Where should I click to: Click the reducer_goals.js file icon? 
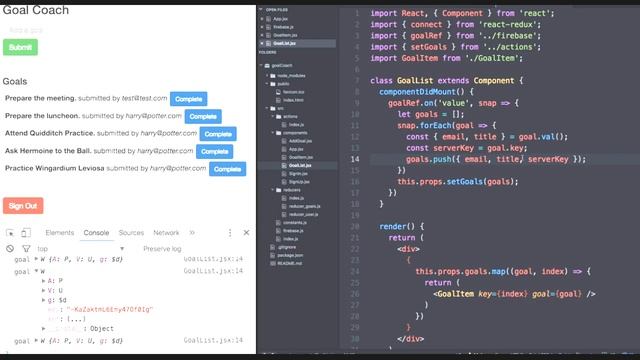pyautogui.click(x=284, y=207)
